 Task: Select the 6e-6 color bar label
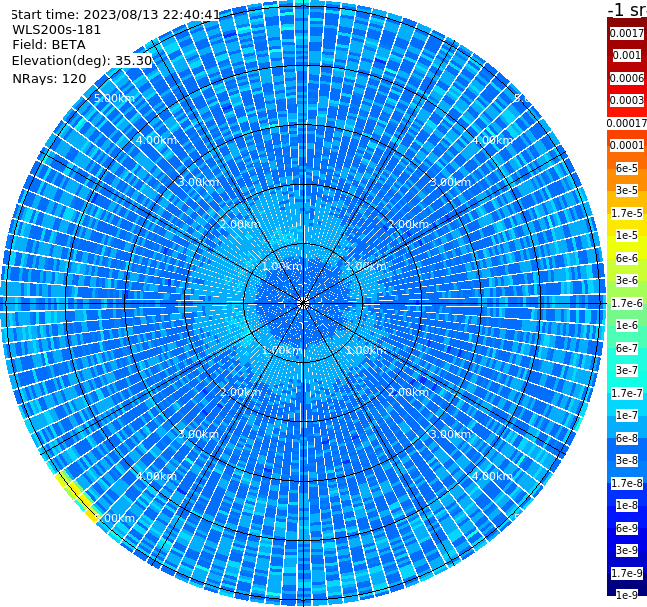[627, 258]
